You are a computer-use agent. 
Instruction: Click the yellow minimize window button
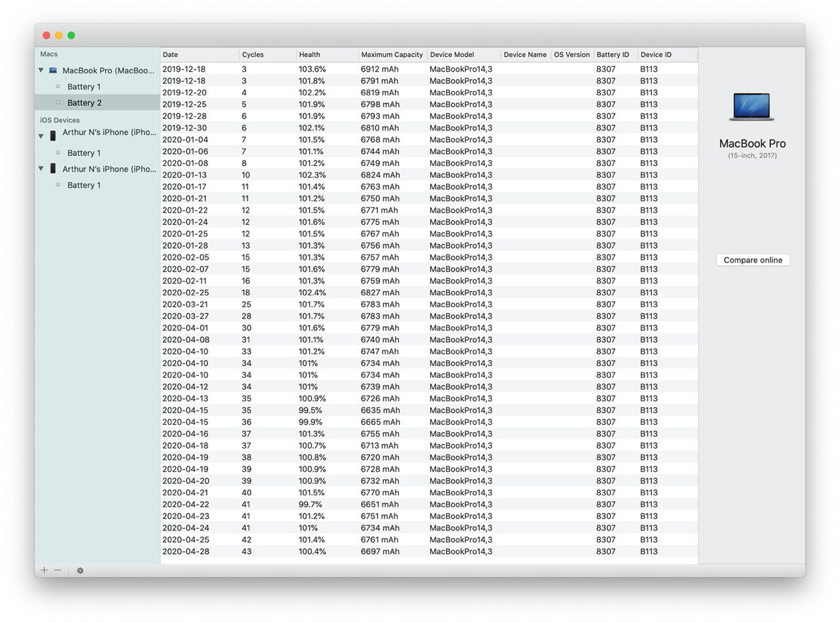click(59, 35)
